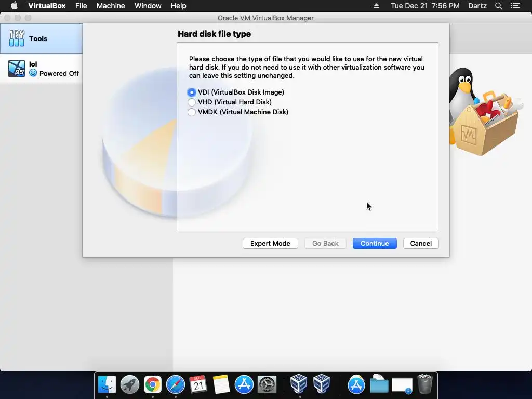Image resolution: width=532 pixels, height=399 pixels.
Task: Click the eject icon in menu bar
Action: [x=376, y=6]
